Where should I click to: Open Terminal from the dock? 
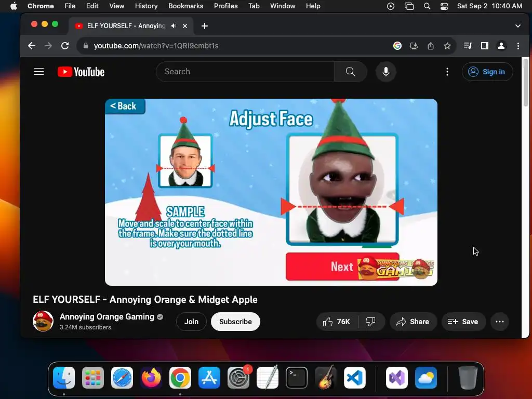(x=297, y=378)
